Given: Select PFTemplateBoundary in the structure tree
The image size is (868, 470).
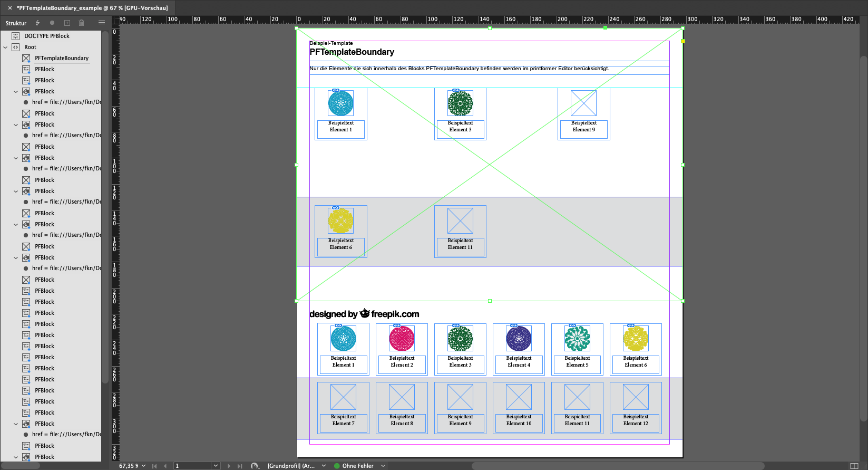Looking at the screenshot, I should 62,58.
